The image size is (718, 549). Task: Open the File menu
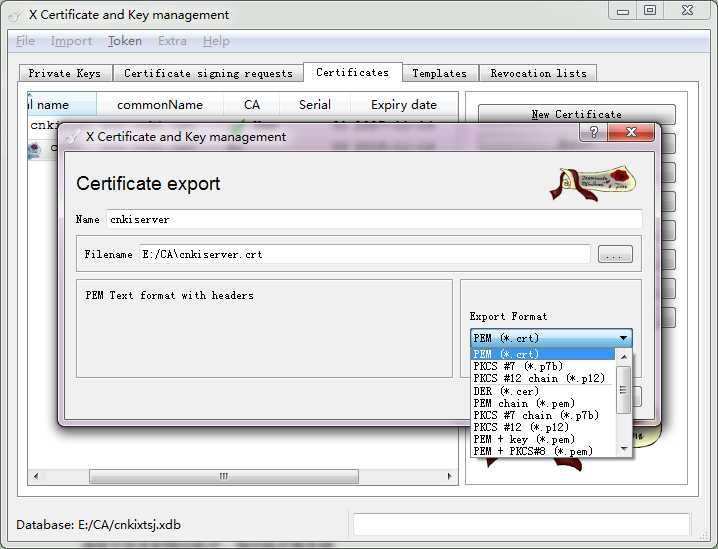click(x=25, y=41)
